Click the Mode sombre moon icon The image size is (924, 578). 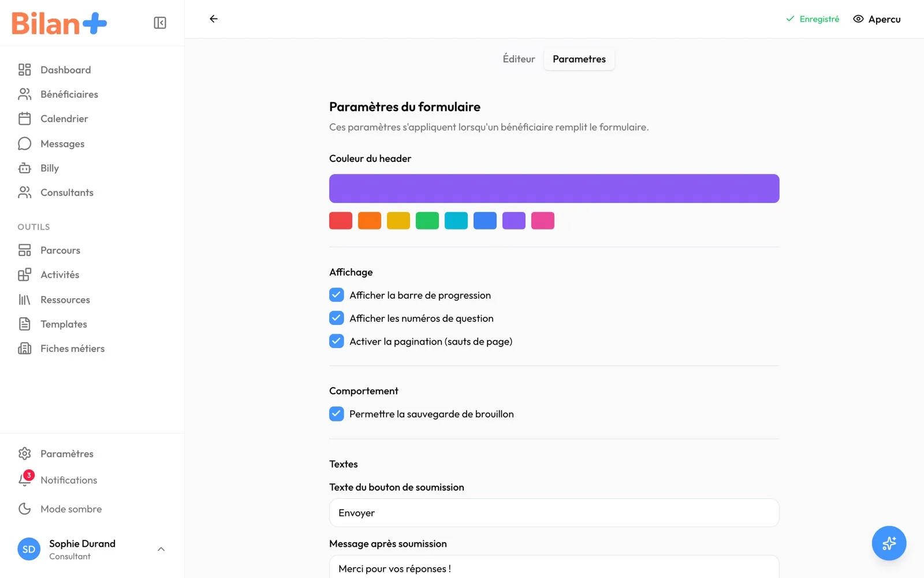tap(24, 509)
